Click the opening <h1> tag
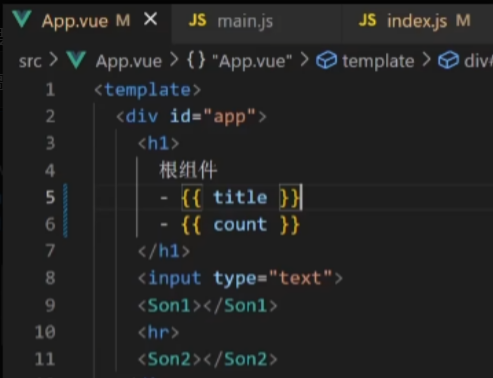This screenshot has width=493, height=378. (x=159, y=144)
